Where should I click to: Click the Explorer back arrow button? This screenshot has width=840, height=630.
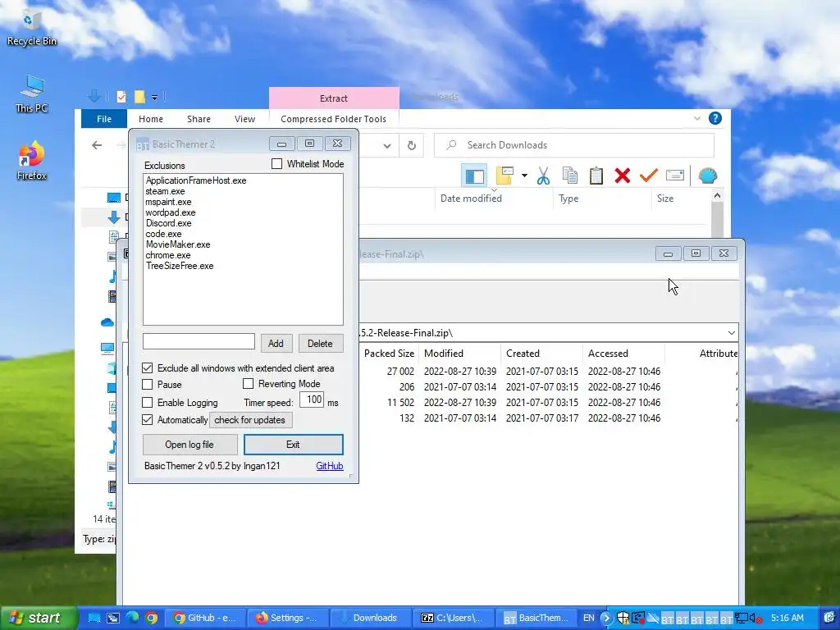tap(97, 145)
